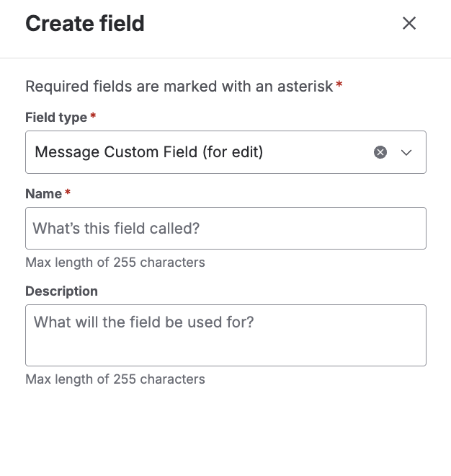This screenshot has width=451, height=476.
Task: Click the red asterisk beside Name label
Action: click(x=68, y=193)
